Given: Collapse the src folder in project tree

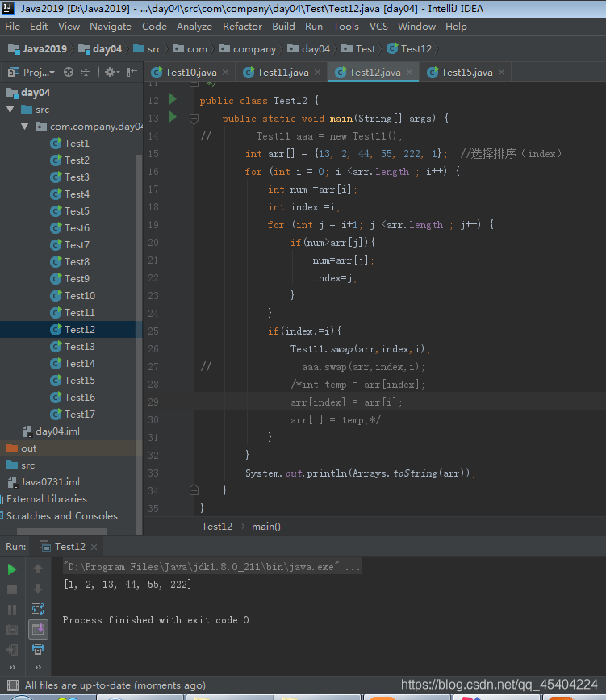Looking at the screenshot, I should coord(10,110).
